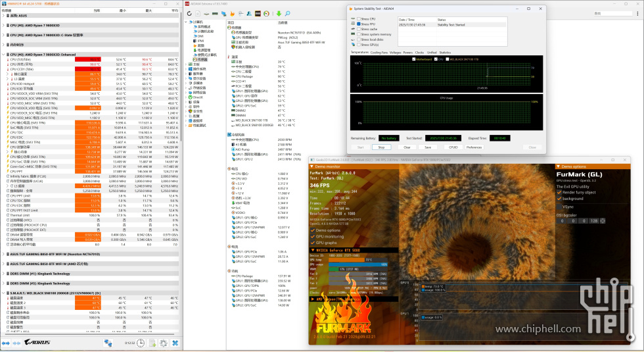Enable Stress cache checkbox

click(x=359, y=29)
